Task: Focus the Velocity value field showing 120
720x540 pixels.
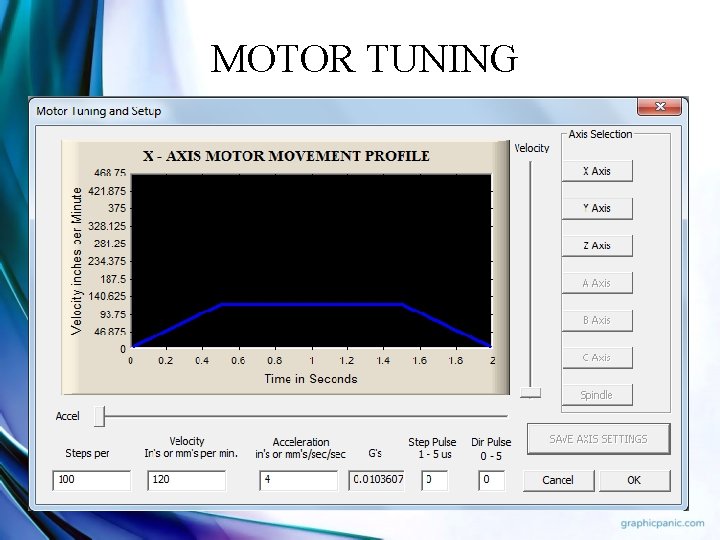Action: 186,480
